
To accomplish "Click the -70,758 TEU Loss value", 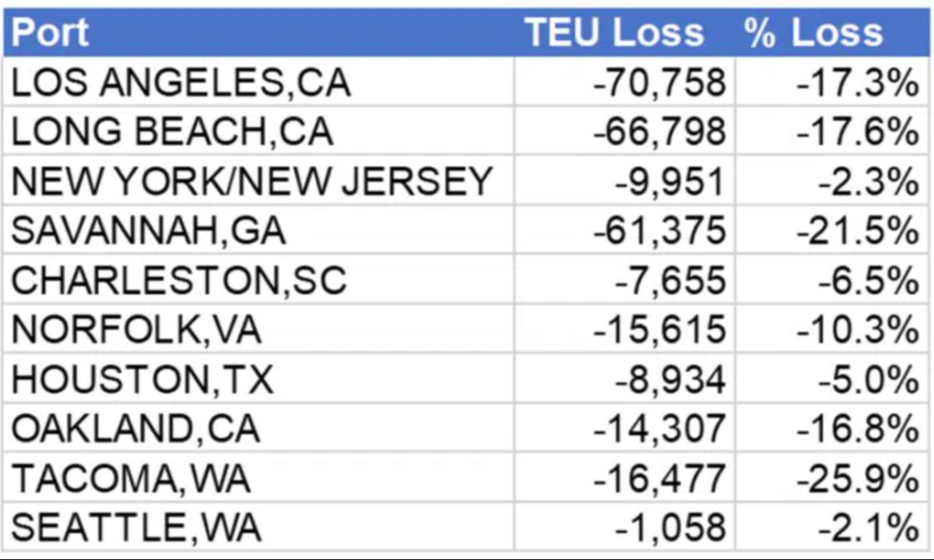I will pos(659,83).
